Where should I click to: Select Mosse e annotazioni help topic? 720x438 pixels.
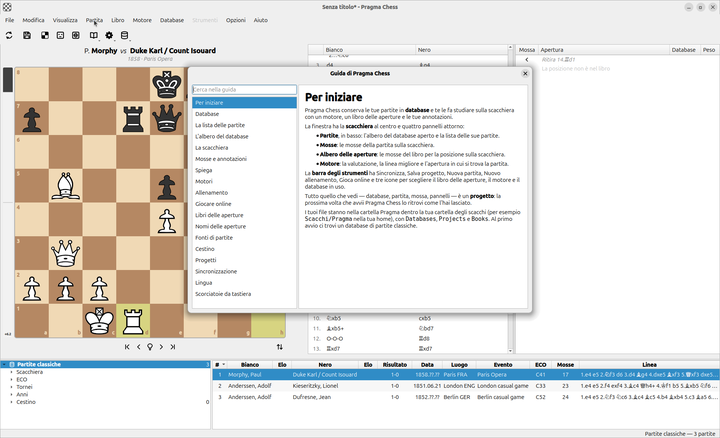[244, 159]
